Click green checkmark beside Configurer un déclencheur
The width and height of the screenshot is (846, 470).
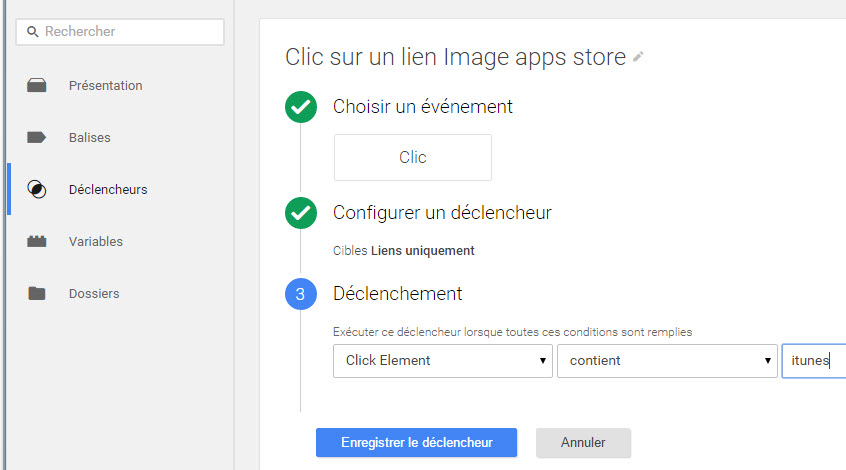tap(301, 213)
